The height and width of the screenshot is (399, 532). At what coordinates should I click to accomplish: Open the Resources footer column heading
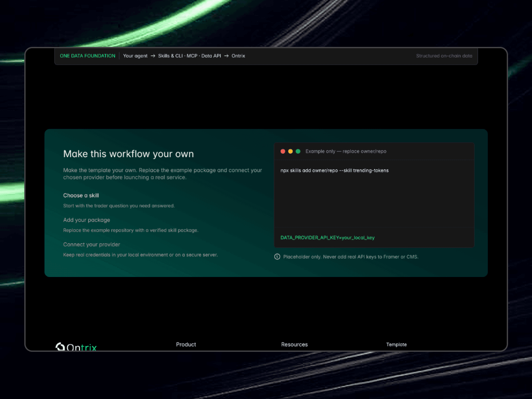[295, 344]
